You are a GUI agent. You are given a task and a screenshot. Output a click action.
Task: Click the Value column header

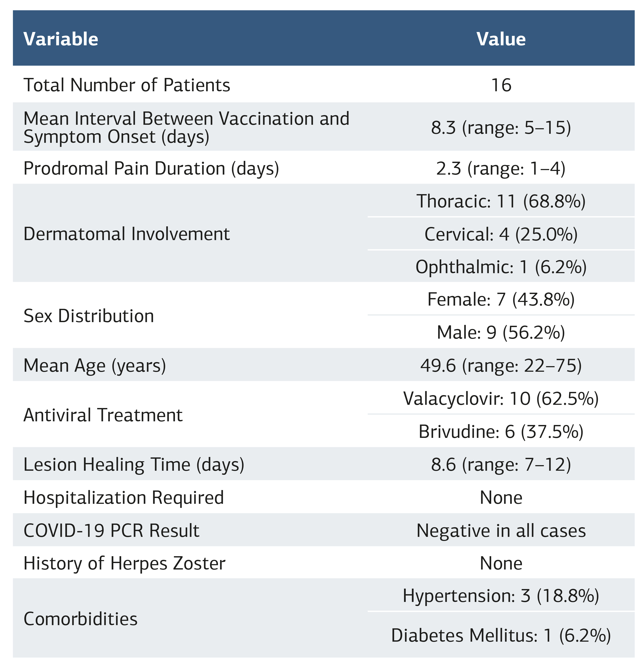click(501, 39)
